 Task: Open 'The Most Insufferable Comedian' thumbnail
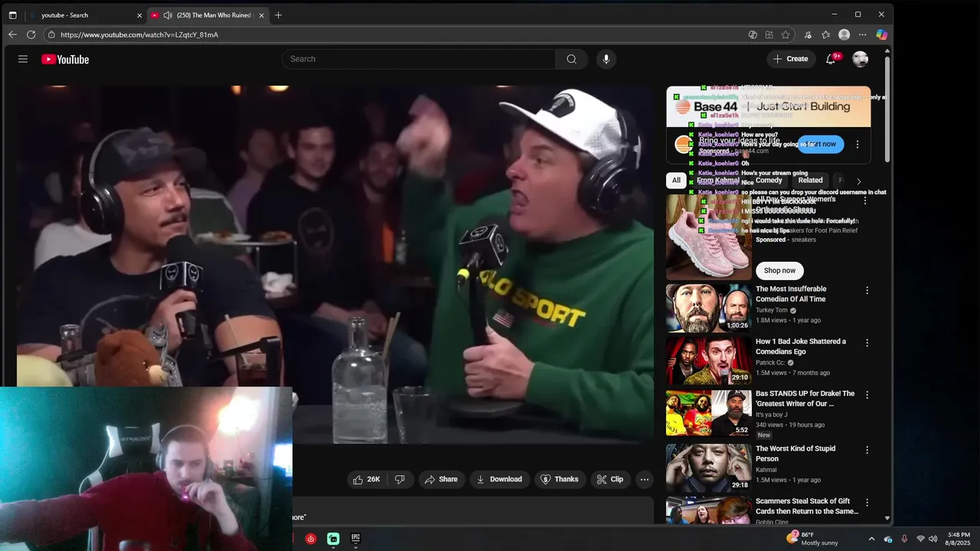(708, 308)
